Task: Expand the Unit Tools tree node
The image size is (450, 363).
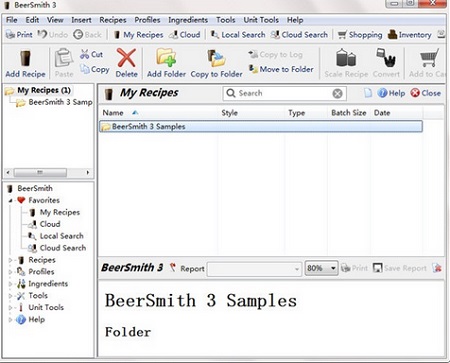Action: 10,308
